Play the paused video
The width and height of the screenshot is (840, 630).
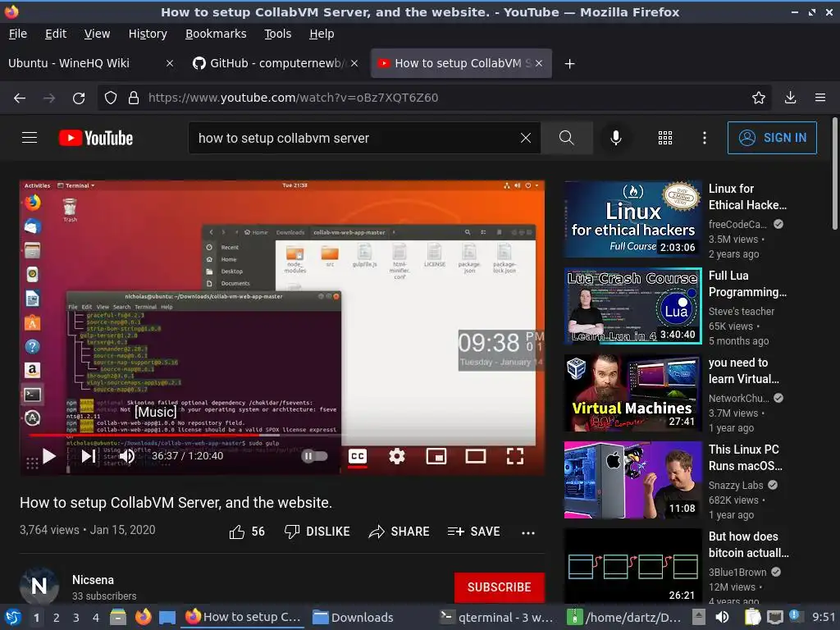[x=49, y=456]
